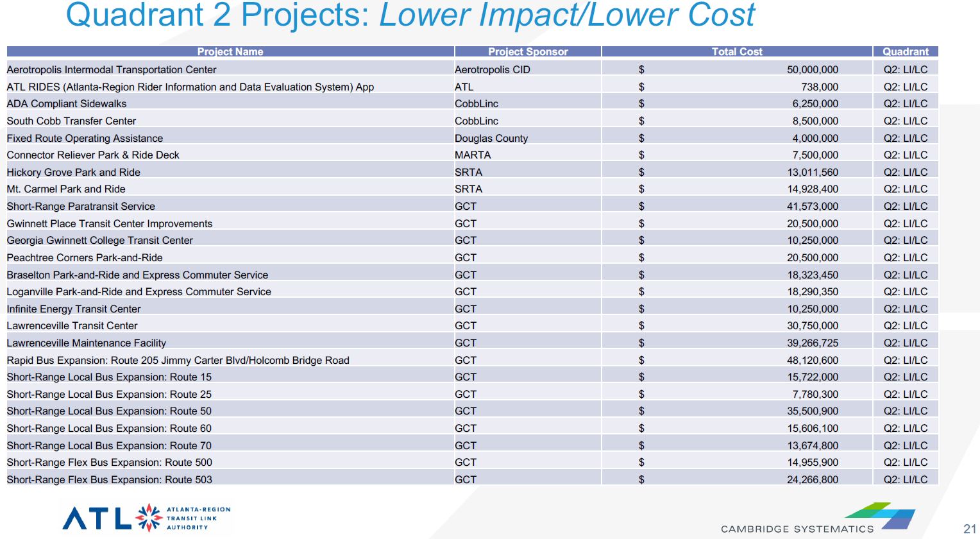Click the 13,674,800 cost value
The image size is (980, 539).
tap(813, 445)
